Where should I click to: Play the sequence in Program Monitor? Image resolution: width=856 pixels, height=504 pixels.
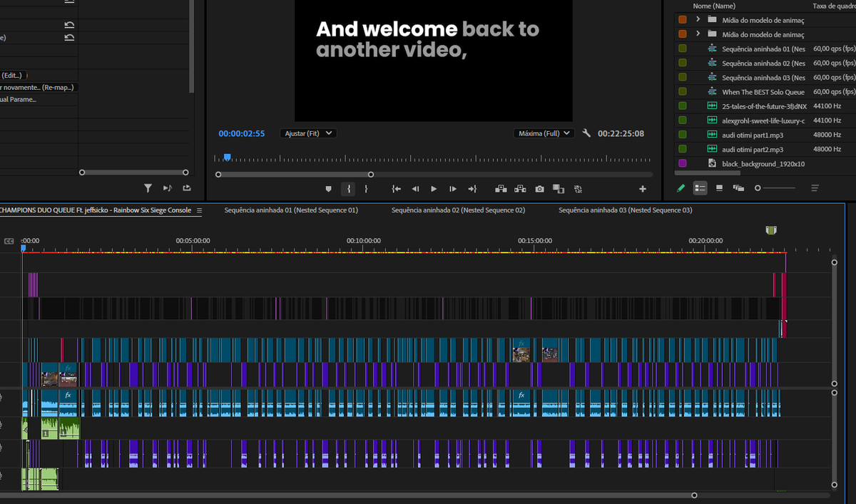[434, 189]
